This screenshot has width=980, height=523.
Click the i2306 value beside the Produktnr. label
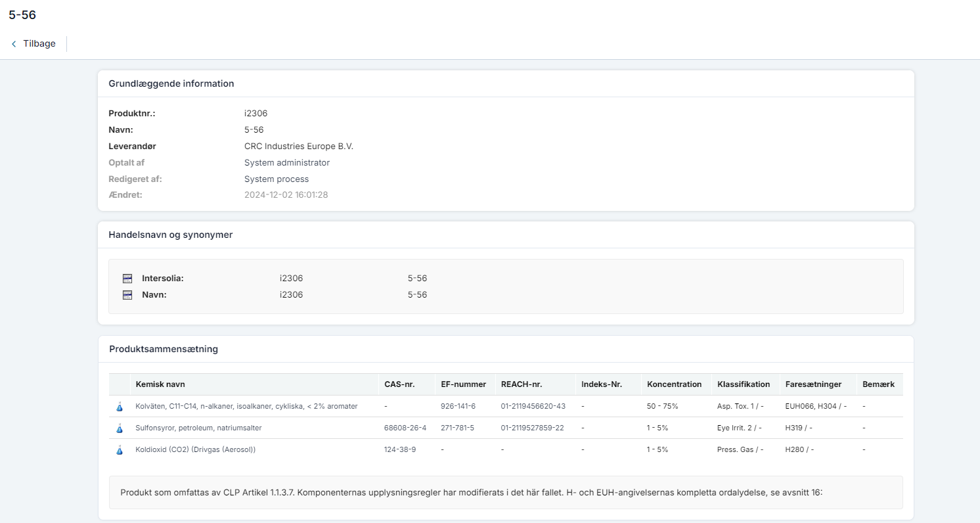(256, 114)
